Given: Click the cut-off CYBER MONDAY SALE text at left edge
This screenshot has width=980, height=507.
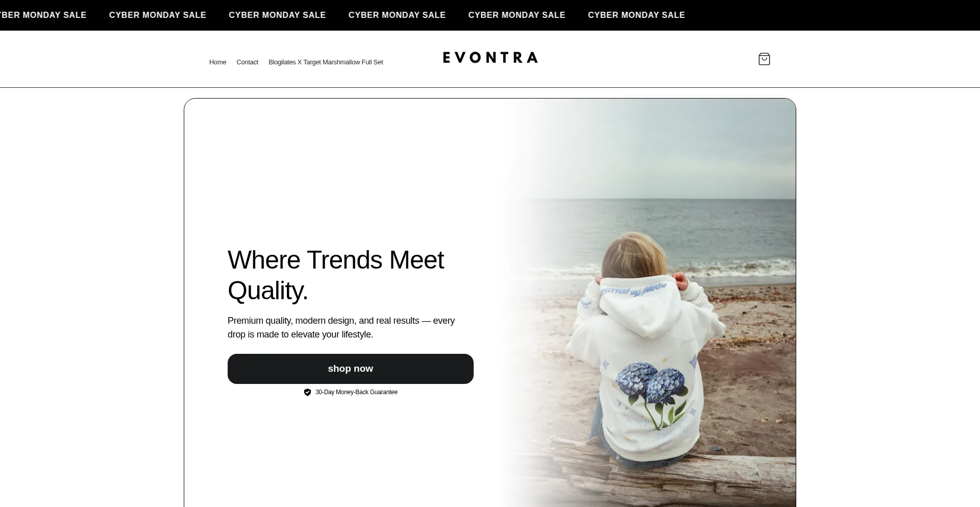Looking at the screenshot, I should coord(43,15).
